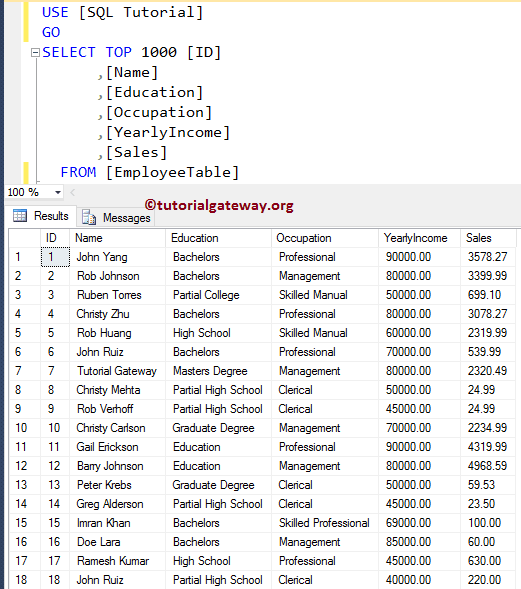521x589 pixels.
Task: Collapse the SELECT statement outline toggle
Action: click(x=35, y=53)
